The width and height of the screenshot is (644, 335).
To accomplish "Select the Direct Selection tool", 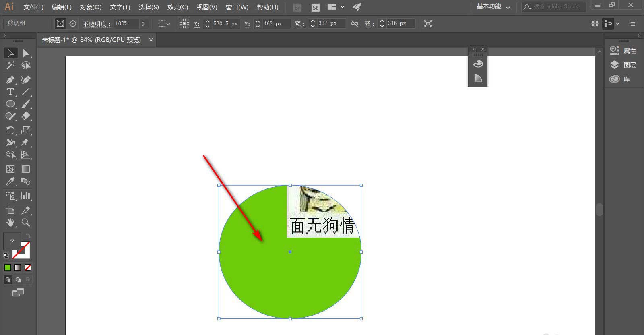I will [26, 53].
